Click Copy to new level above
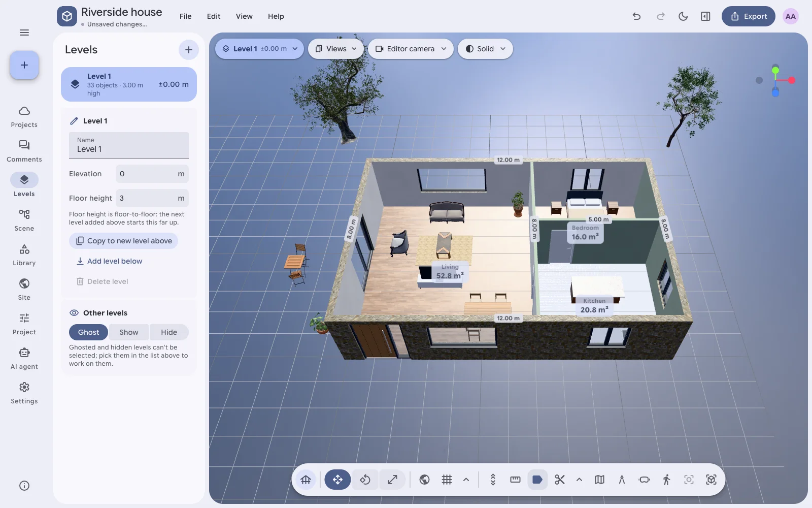Image resolution: width=812 pixels, height=508 pixels. (x=124, y=241)
